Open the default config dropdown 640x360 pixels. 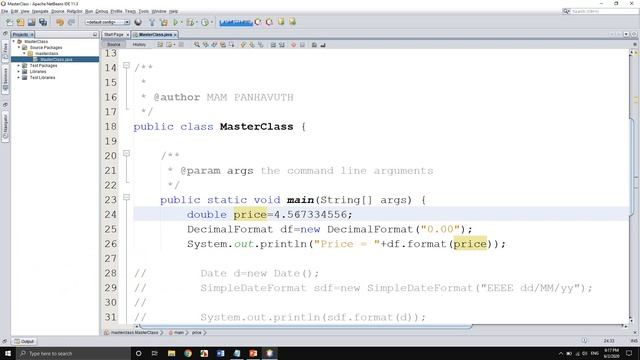pos(107,22)
